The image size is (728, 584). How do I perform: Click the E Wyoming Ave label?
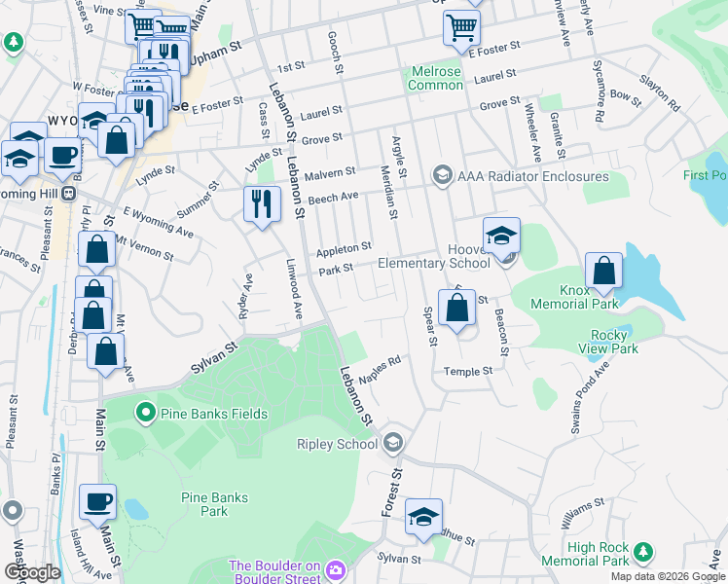[159, 222]
